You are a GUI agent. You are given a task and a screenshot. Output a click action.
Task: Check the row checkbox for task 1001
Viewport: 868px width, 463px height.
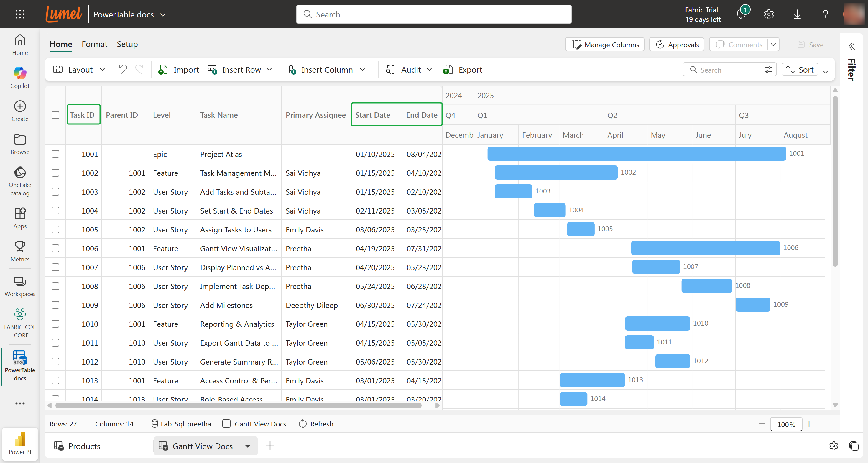pyautogui.click(x=56, y=154)
